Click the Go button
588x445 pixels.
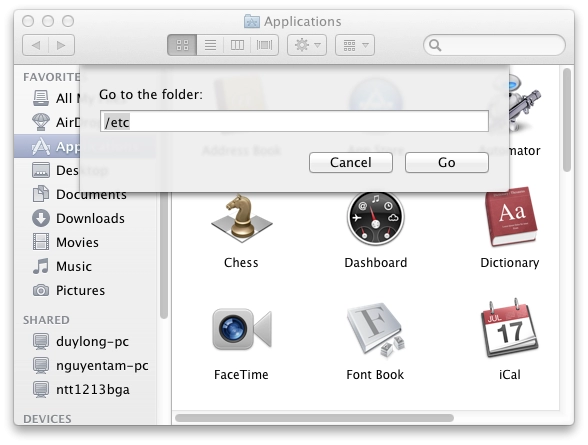(447, 162)
